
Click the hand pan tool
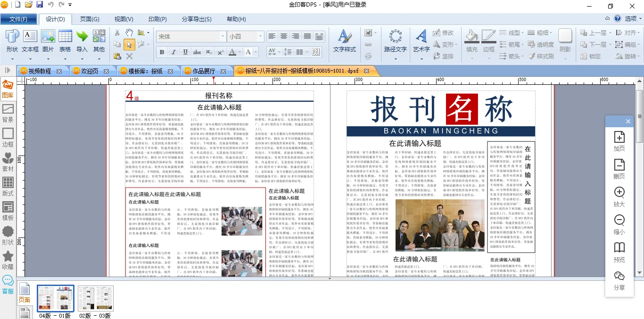point(129,33)
